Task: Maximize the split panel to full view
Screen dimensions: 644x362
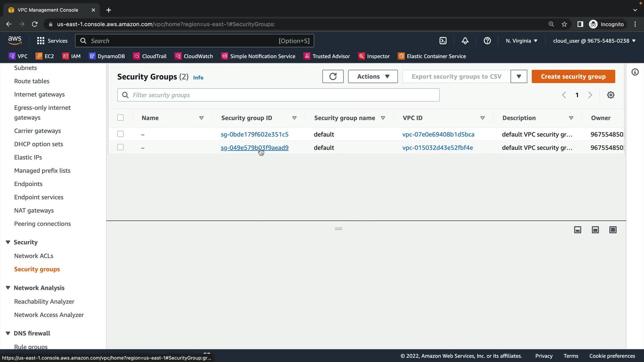Action: point(613,230)
